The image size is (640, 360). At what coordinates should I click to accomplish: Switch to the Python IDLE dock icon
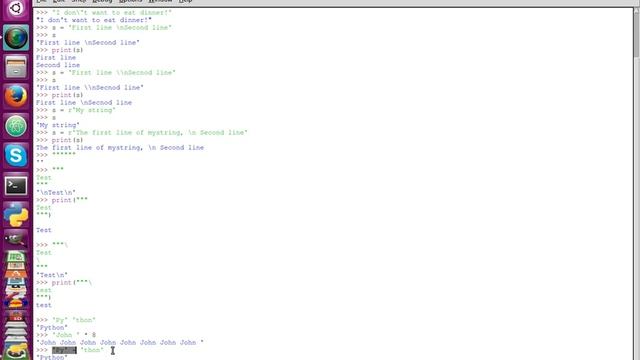pos(16,215)
